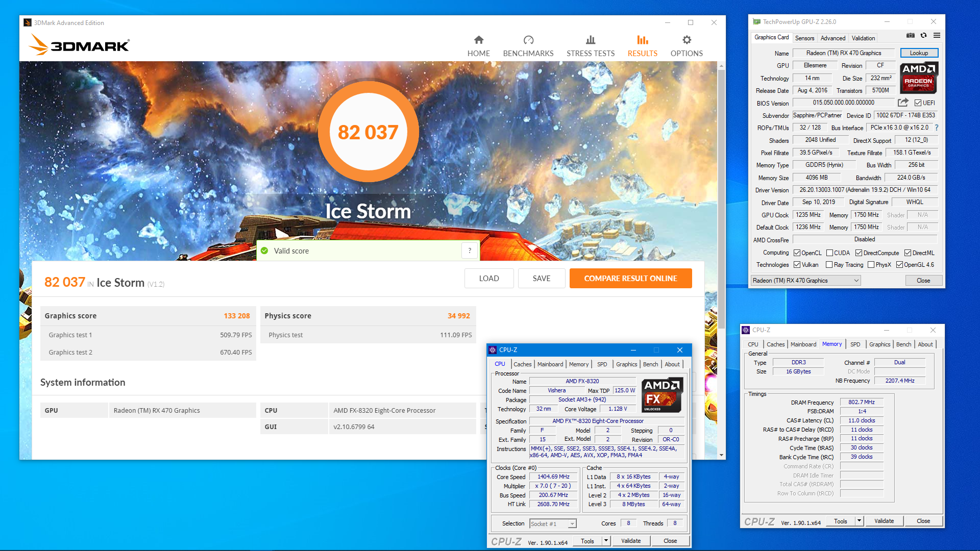This screenshot has width=980, height=551.
Task: Open the Socket #1 selection dropdown
Action: 553,524
